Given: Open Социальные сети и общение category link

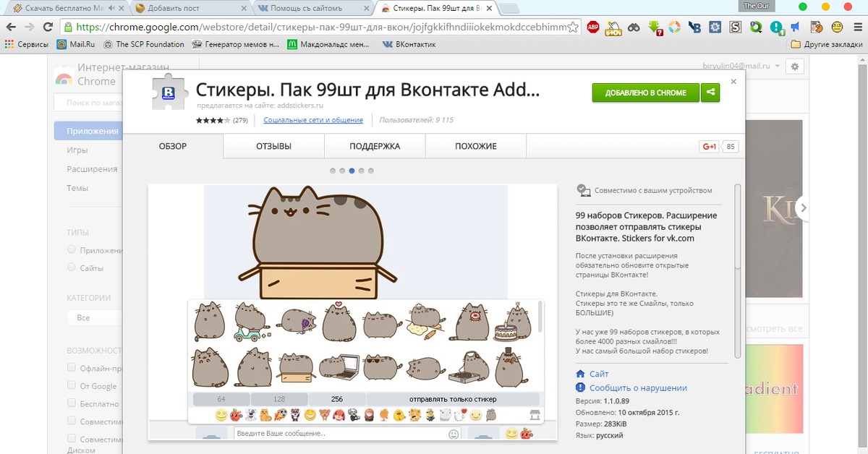Looking at the screenshot, I should point(313,120).
